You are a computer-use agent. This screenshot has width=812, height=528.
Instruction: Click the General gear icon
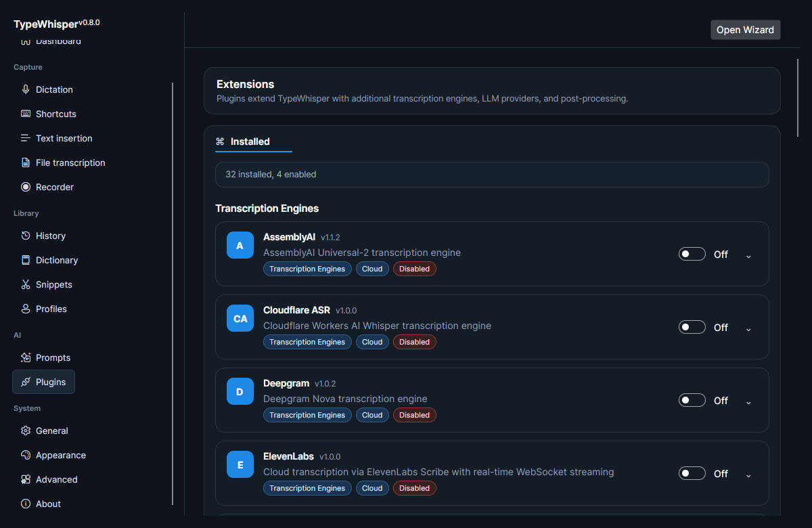pyautogui.click(x=26, y=431)
